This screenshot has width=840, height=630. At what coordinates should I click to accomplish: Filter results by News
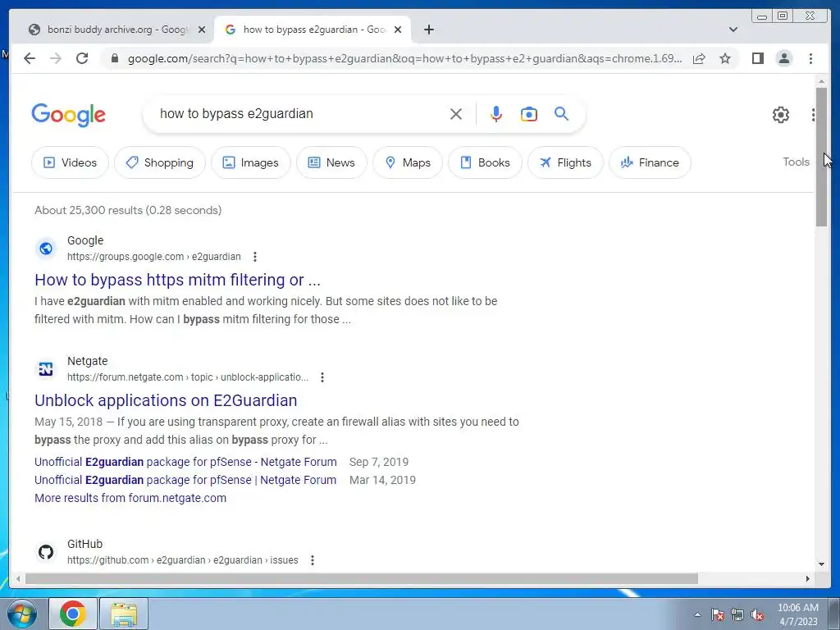click(331, 162)
